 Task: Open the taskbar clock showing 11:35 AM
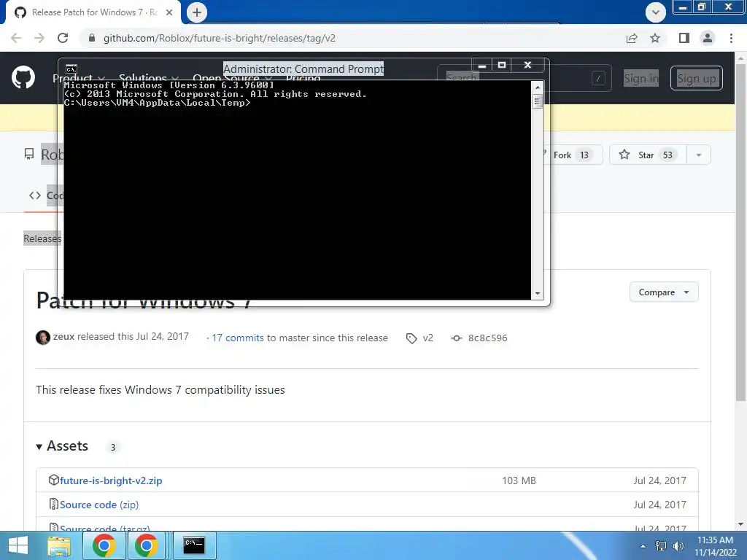click(715, 546)
